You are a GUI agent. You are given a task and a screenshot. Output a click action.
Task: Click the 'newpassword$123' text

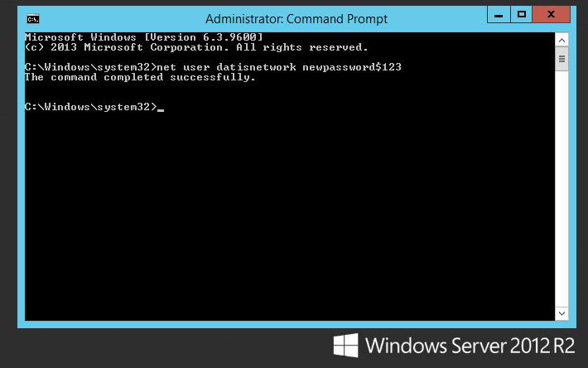point(352,67)
